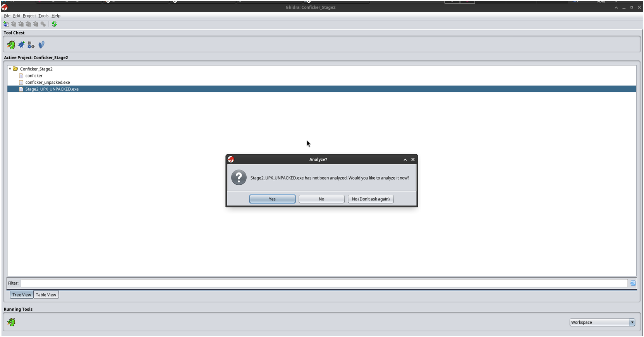Click the Tool Chest heading
This screenshot has width=644, height=337.
tap(14, 33)
